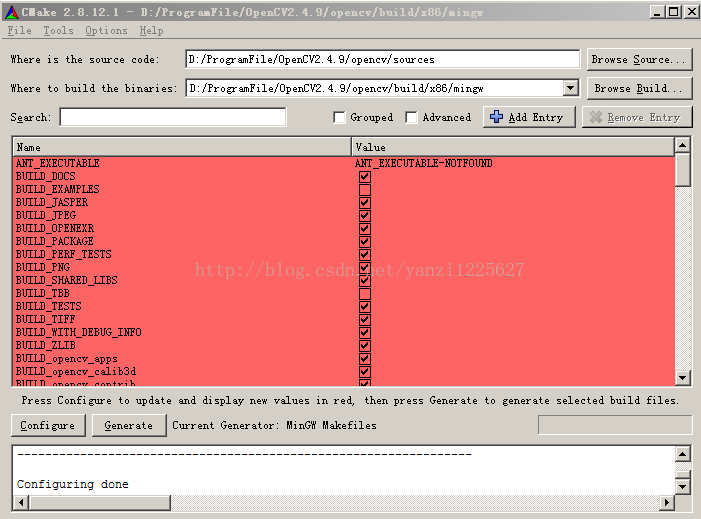Click the output log scroll up arrow
701x519 pixels.
click(x=682, y=454)
